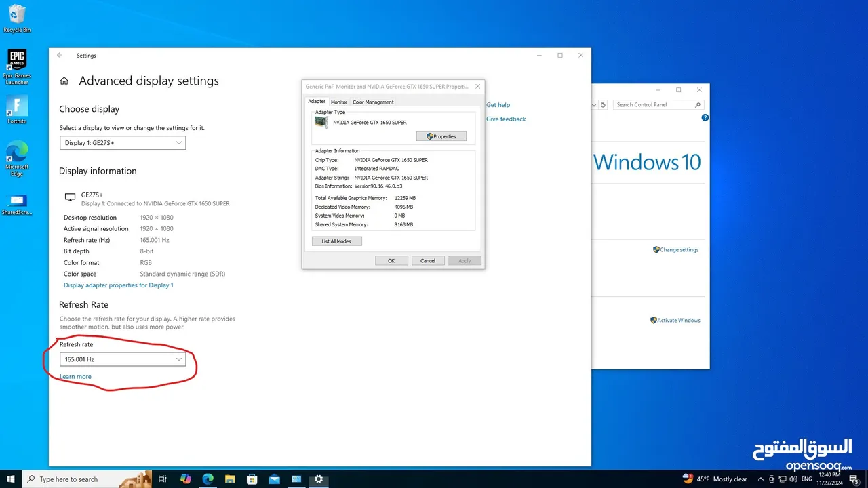Click the NVIDIA adapter card icon

pos(321,122)
